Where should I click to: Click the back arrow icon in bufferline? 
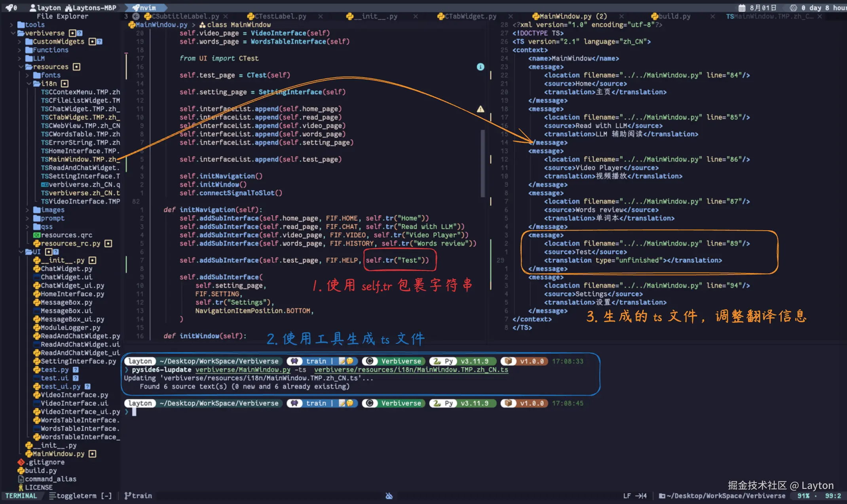click(x=136, y=16)
